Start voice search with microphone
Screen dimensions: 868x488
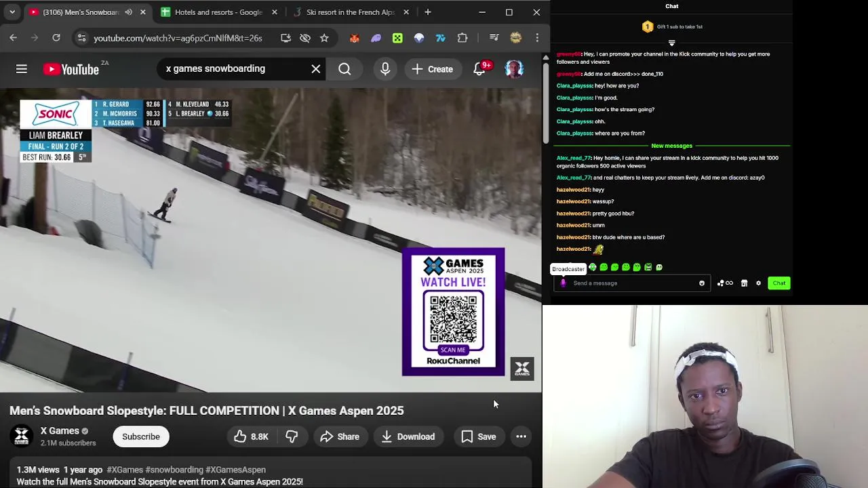(385, 68)
